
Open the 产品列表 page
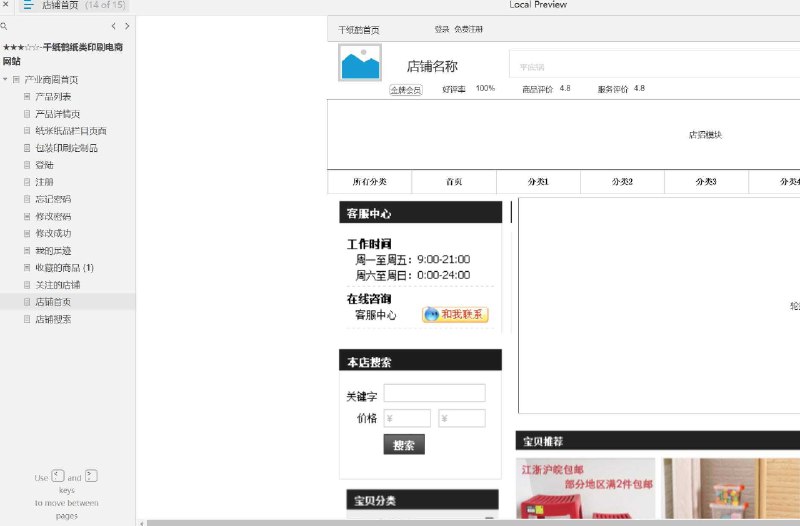tap(53, 97)
